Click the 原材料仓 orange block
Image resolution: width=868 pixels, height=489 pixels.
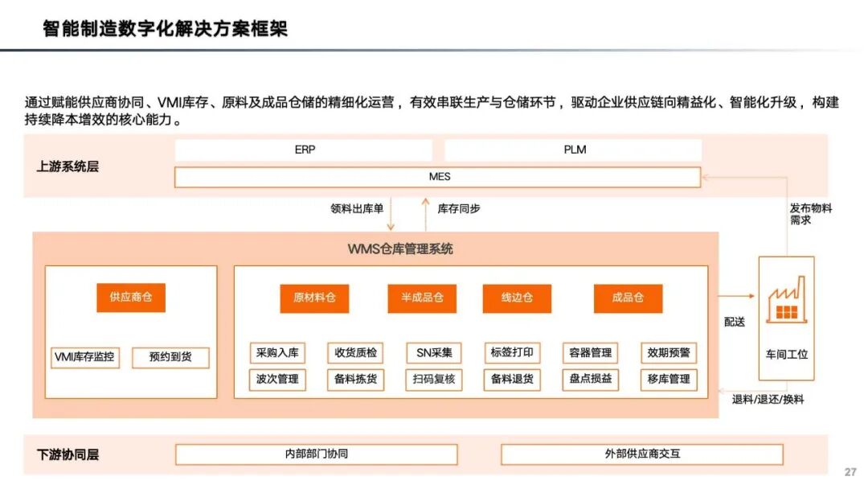314,298
